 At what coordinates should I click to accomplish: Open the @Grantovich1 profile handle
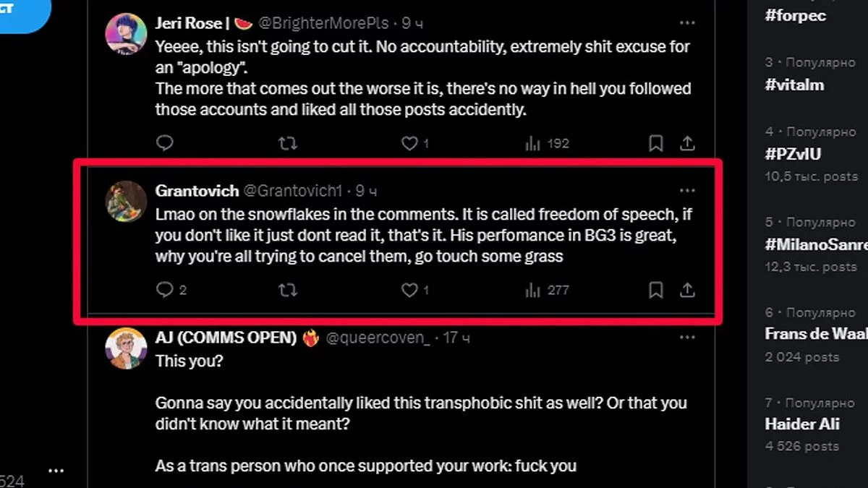click(292, 191)
